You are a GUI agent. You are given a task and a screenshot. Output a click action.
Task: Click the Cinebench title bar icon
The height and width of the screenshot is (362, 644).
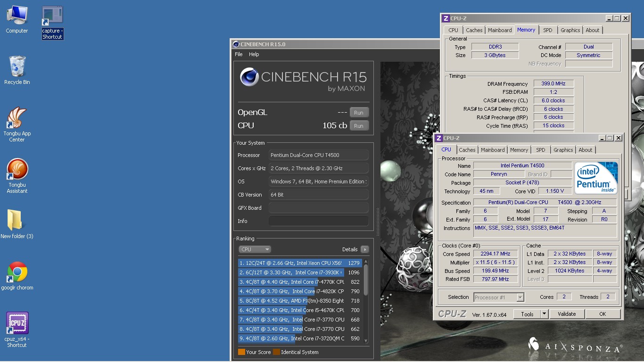236,44
